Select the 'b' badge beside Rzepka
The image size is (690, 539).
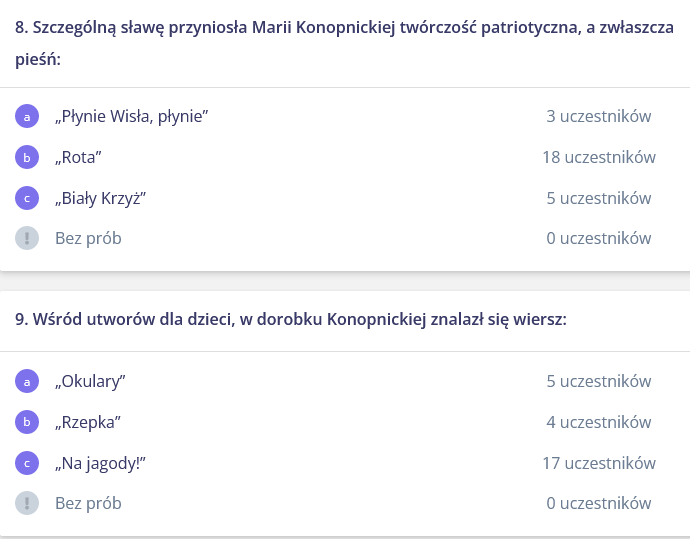27,422
